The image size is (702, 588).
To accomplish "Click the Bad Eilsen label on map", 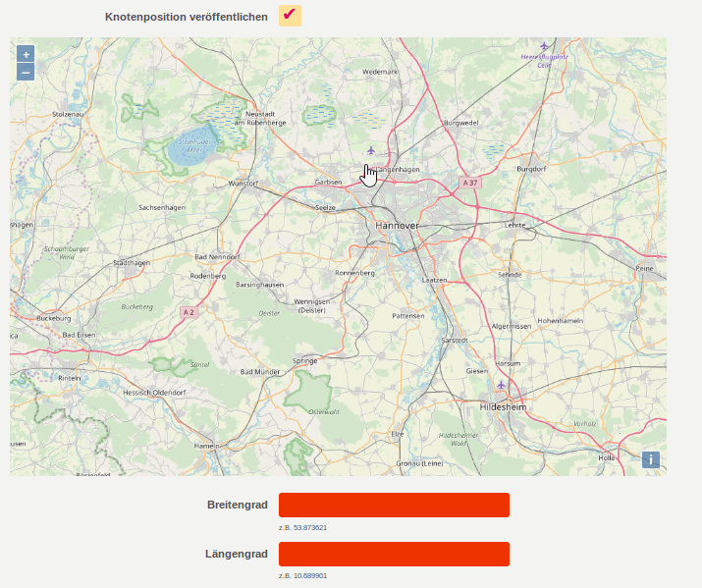I will point(80,335).
